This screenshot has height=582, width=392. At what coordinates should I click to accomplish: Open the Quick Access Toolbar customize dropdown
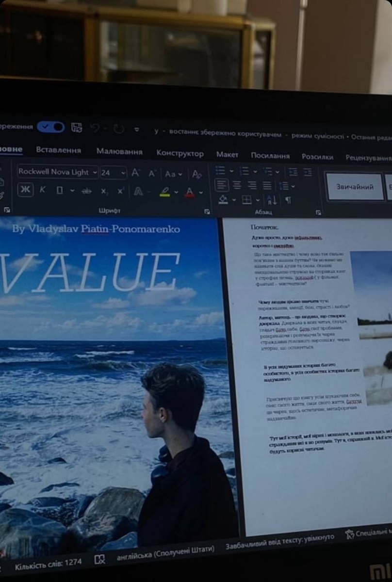click(x=137, y=129)
